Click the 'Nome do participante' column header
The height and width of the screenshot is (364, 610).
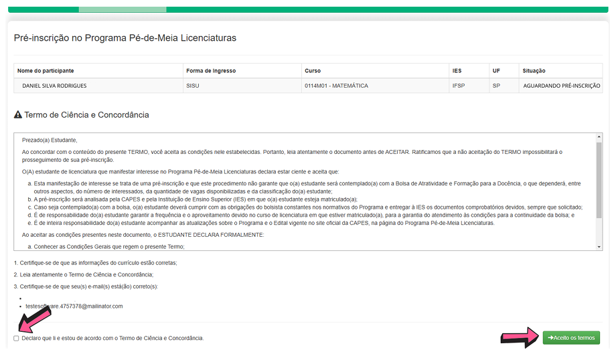(x=46, y=71)
